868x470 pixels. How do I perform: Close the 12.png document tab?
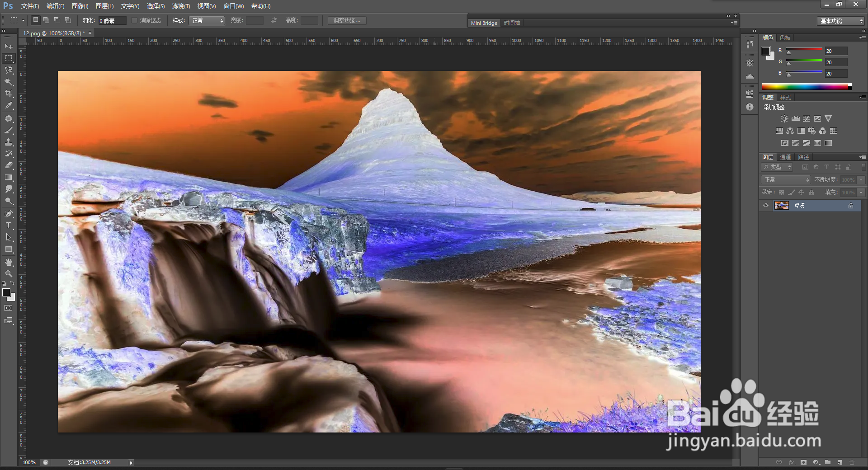90,33
